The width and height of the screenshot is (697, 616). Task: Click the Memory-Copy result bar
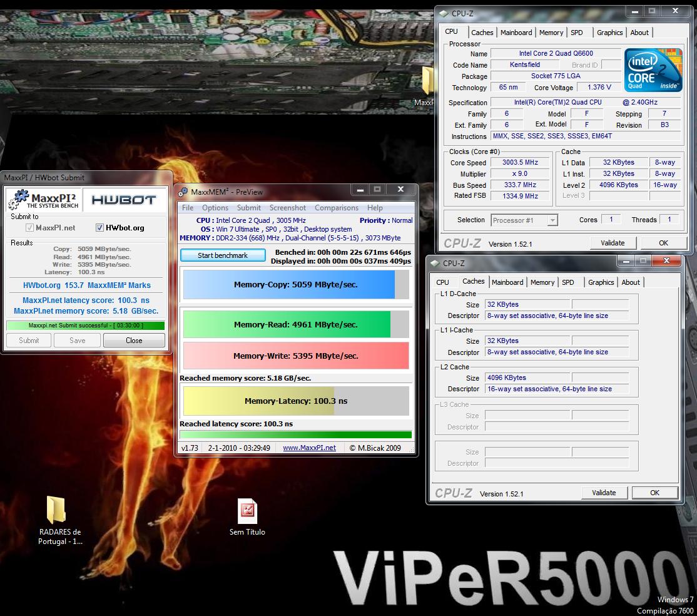pyautogui.click(x=296, y=285)
